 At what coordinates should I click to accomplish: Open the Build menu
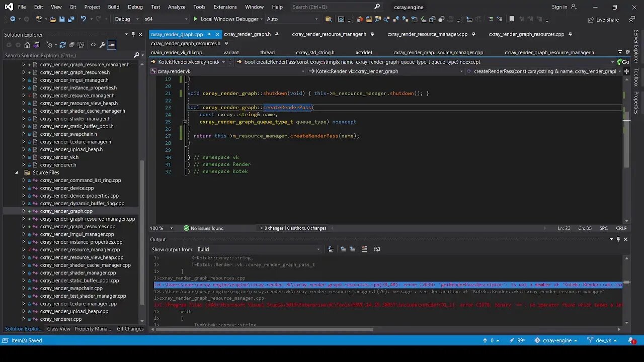click(x=113, y=7)
